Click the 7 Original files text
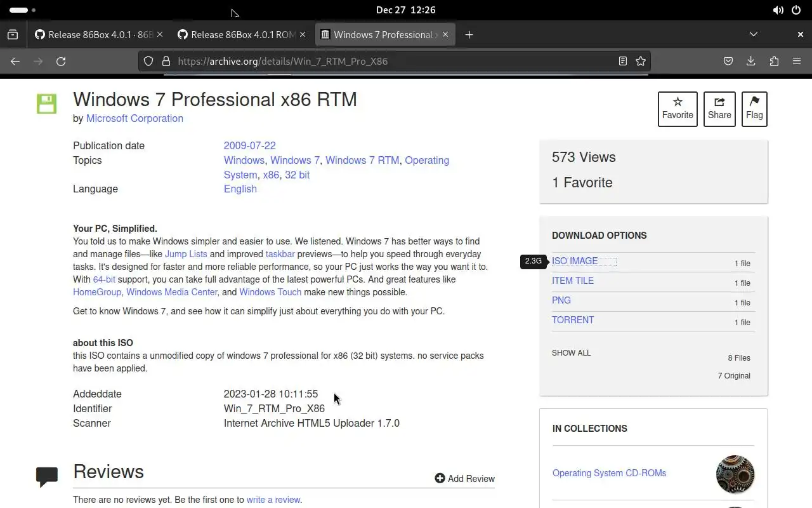 [734, 376]
